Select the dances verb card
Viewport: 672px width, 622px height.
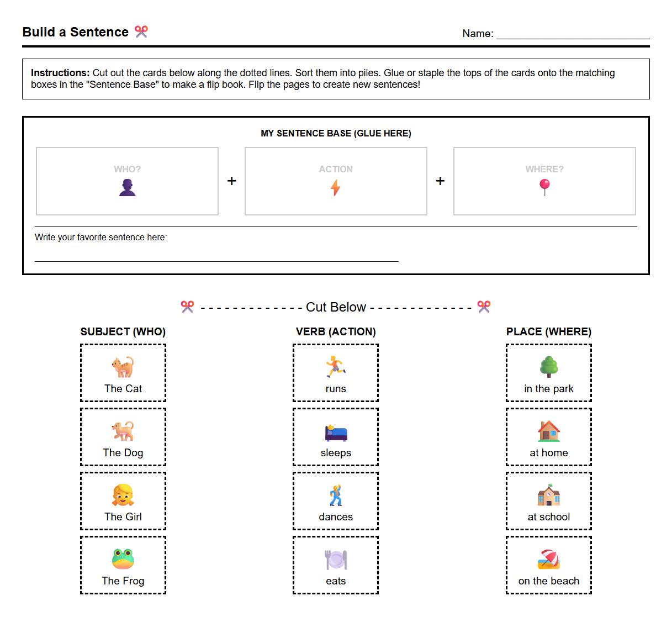(x=335, y=501)
